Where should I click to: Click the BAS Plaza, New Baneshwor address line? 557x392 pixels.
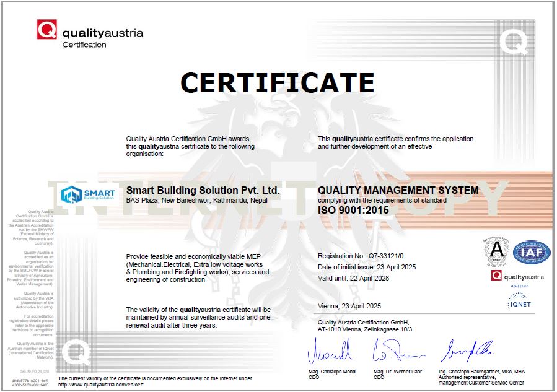click(198, 201)
